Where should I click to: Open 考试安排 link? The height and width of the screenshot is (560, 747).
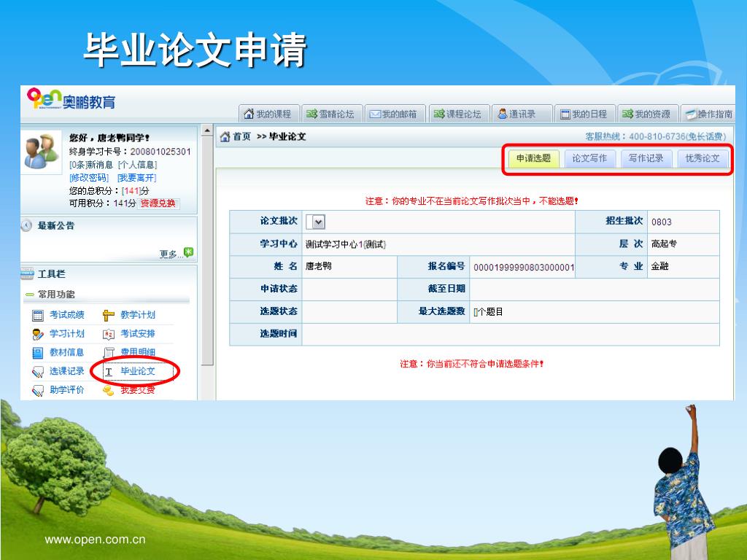click(138, 334)
